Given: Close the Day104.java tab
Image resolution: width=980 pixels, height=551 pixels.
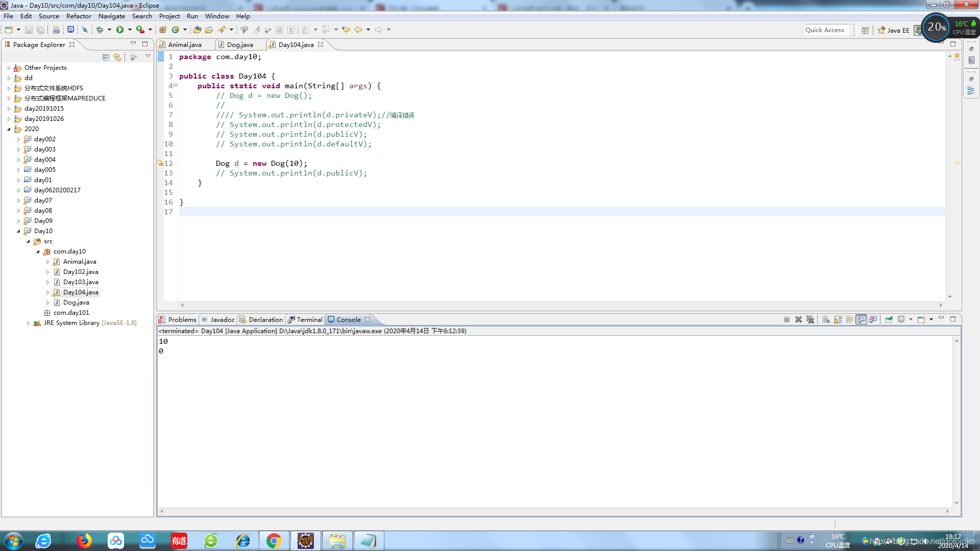Looking at the screenshot, I should 321,44.
